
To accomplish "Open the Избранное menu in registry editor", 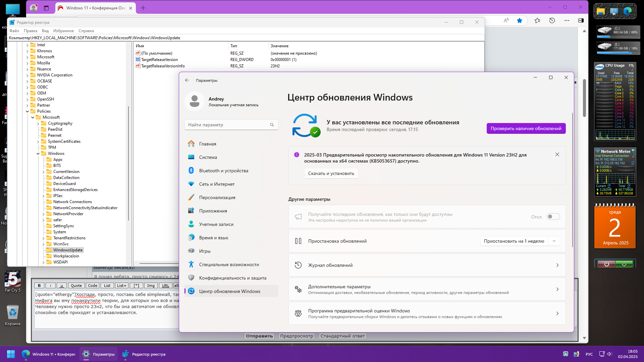I will pyautogui.click(x=63, y=31).
